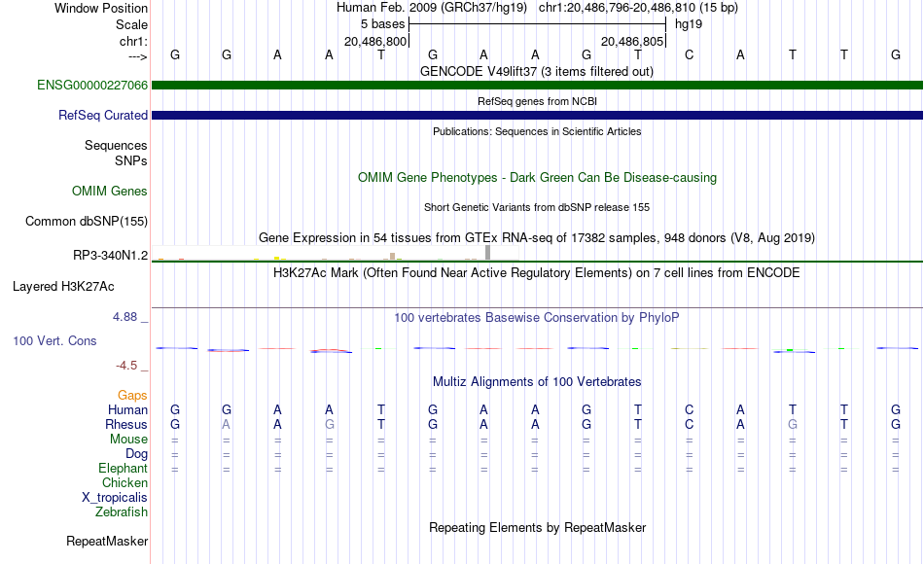Select the Rhesus species row label

coord(126,424)
